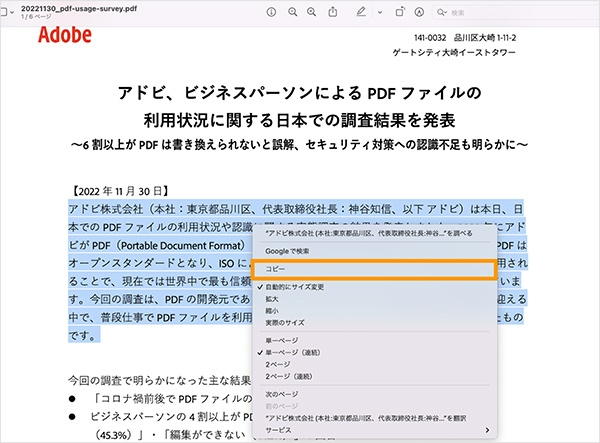The height and width of the screenshot is (443, 600).
Task: Show the markup toolbar circle icon
Action: tap(419, 12)
